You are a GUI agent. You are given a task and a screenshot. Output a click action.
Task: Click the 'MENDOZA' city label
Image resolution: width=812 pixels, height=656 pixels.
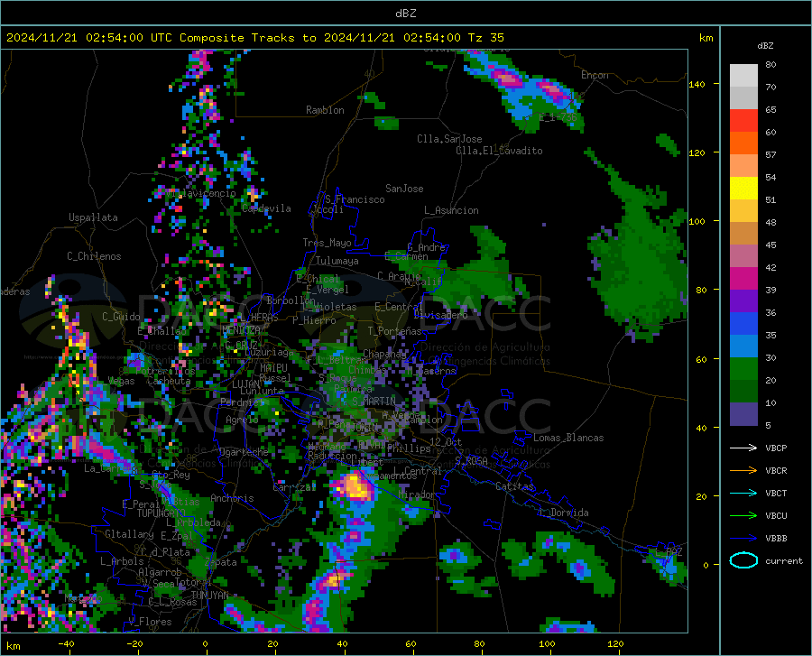pos(241,329)
